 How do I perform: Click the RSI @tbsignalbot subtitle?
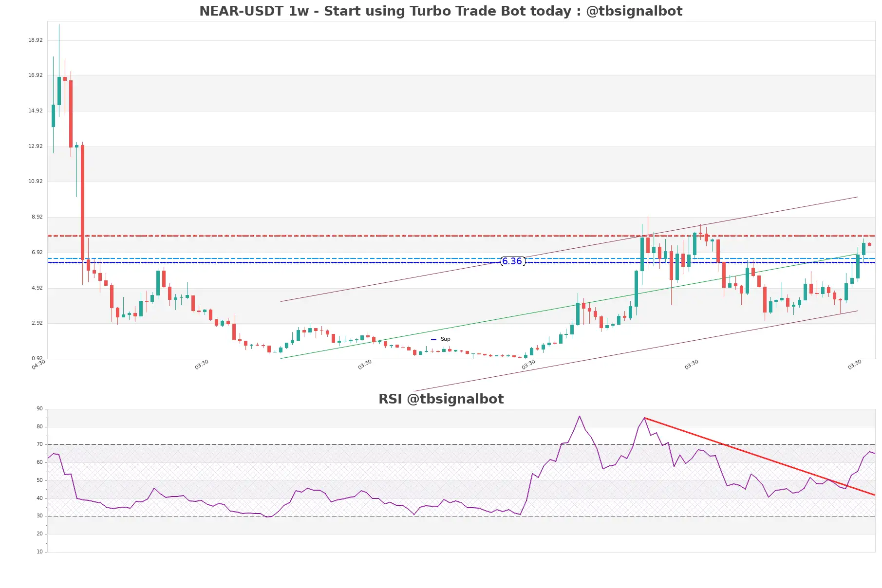(x=441, y=399)
